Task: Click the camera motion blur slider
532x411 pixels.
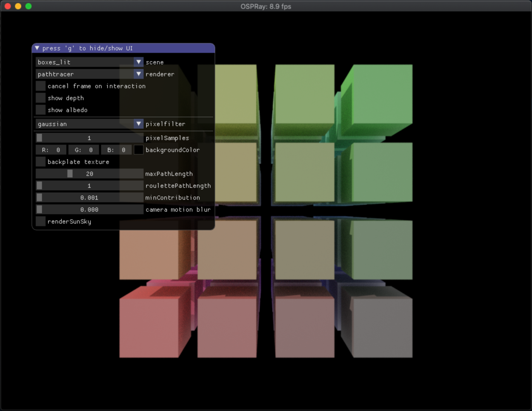Action: [x=90, y=210]
